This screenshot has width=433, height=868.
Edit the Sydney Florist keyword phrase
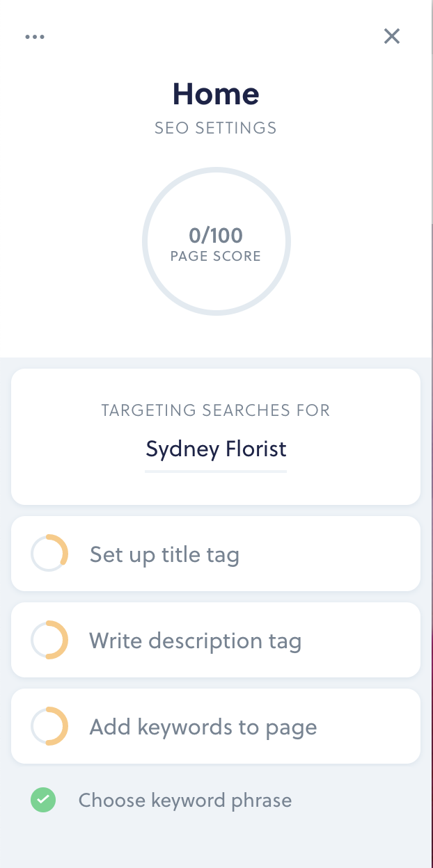tap(216, 449)
